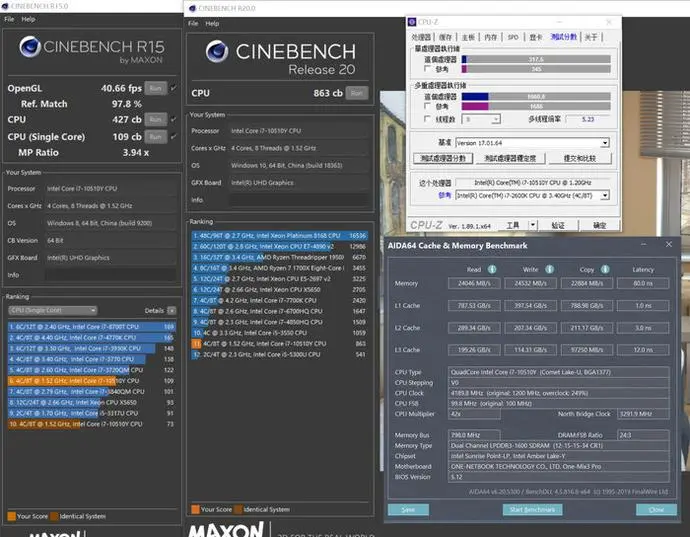Click the 测试处理器分数 button in CPU-Z
Image resolution: width=690 pixels, height=537 pixels.
[443, 158]
